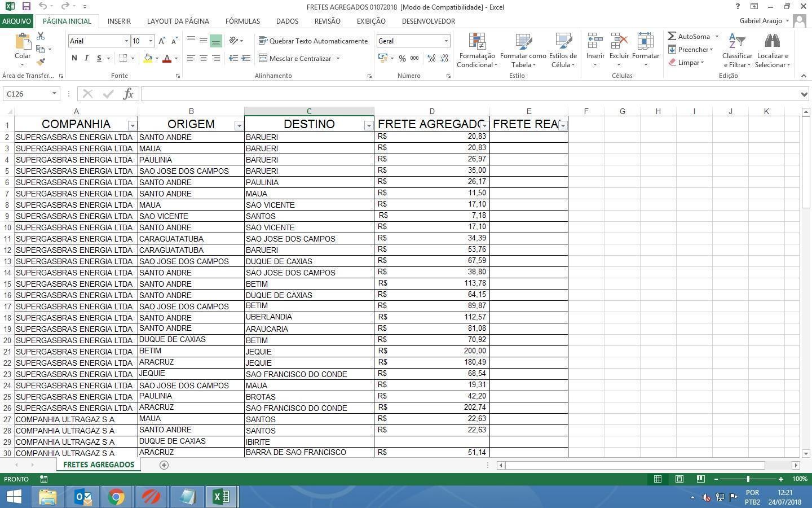Viewport: 812px width, 508px height.
Task: Open the FRETE REAL filter dropdown
Action: (x=563, y=125)
